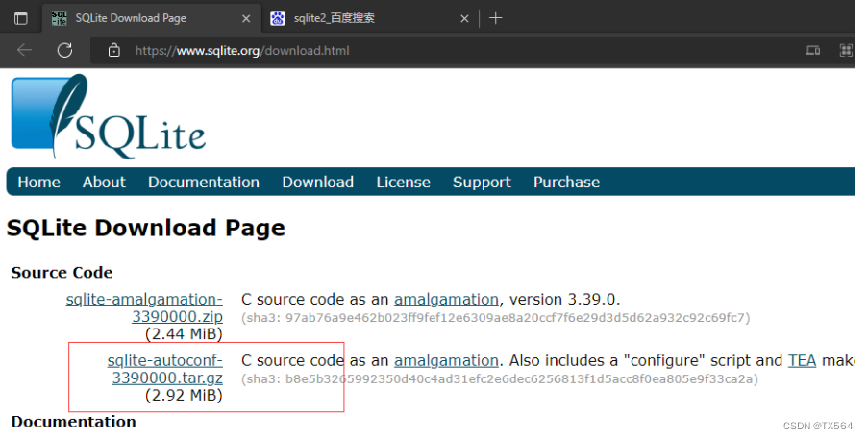This screenshot has height=439, width=868.
Task: Download sqlite-amalgamation-3390000.zip
Action: coord(144,308)
